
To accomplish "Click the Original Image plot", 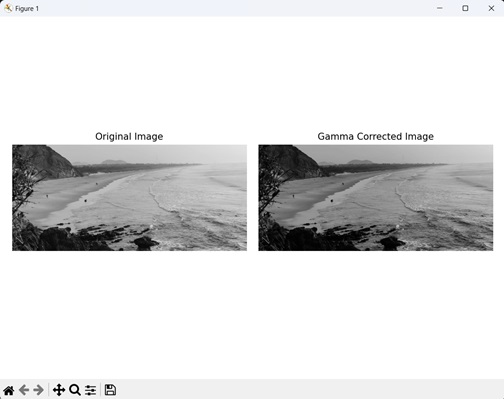I will click(x=129, y=198).
